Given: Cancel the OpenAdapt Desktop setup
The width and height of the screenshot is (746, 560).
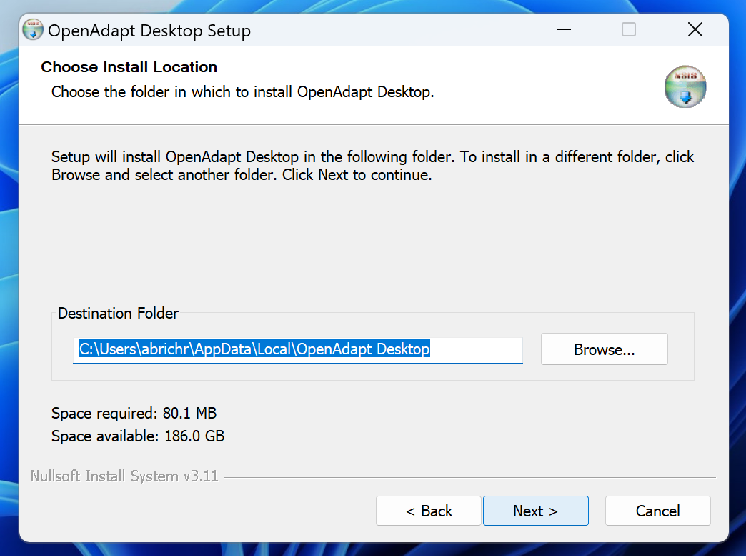Looking at the screenshot, I should tap(658, 511).
